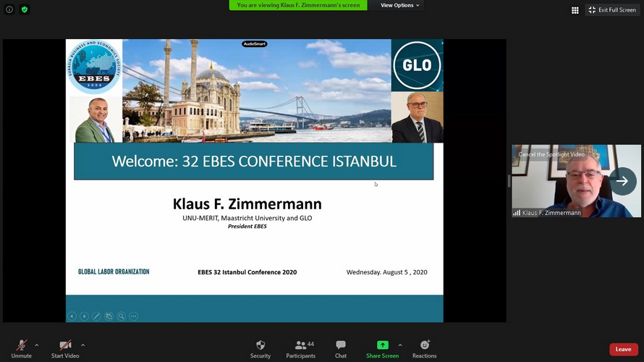Start Video camera
The height and width of the screenshot is (362, 644).
pos(65,349)
